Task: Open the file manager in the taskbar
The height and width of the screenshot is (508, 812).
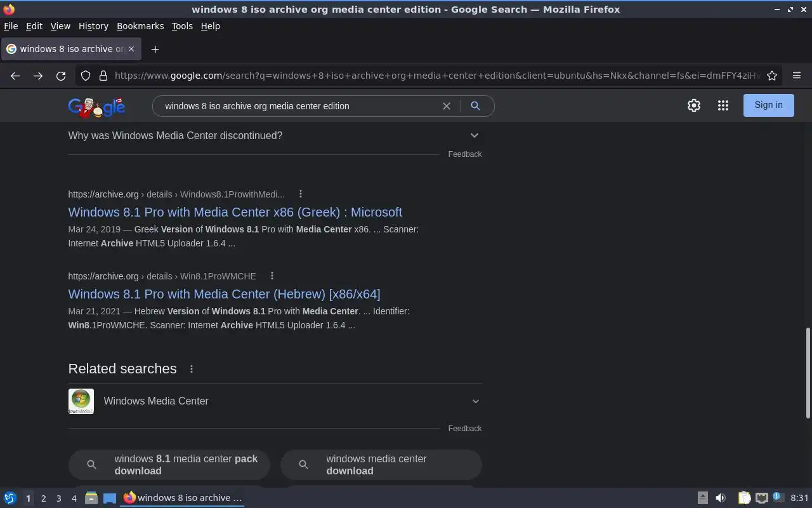Action: [x=91, y=498]
